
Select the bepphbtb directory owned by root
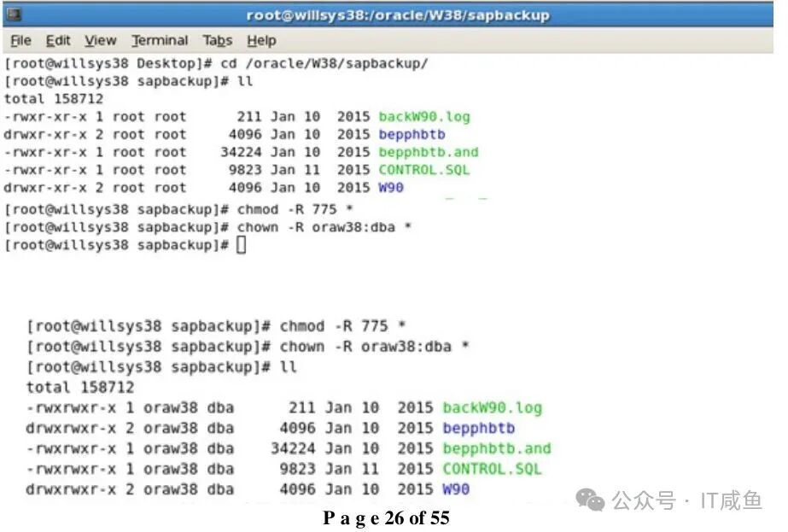tap(412, 135)
